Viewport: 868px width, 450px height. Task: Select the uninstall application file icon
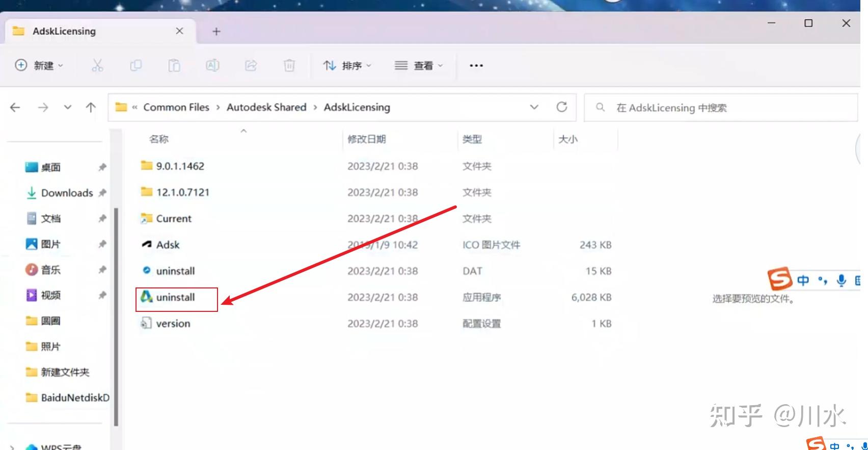point(147,297)
